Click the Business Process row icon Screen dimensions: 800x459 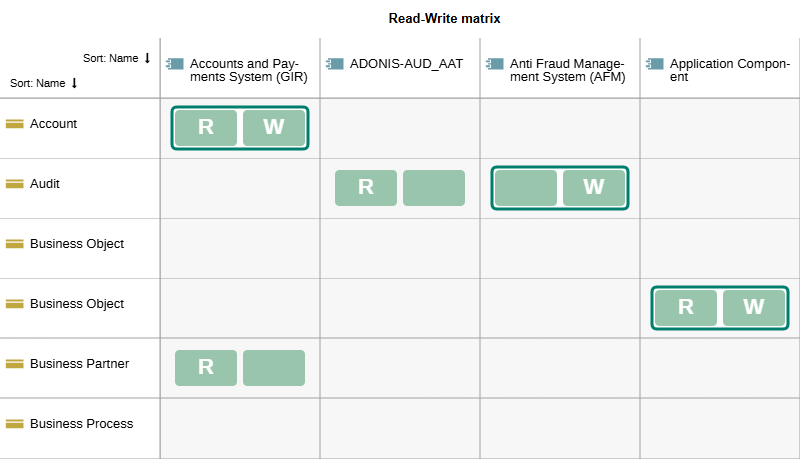pyautogui.click(x=14, y=424)
